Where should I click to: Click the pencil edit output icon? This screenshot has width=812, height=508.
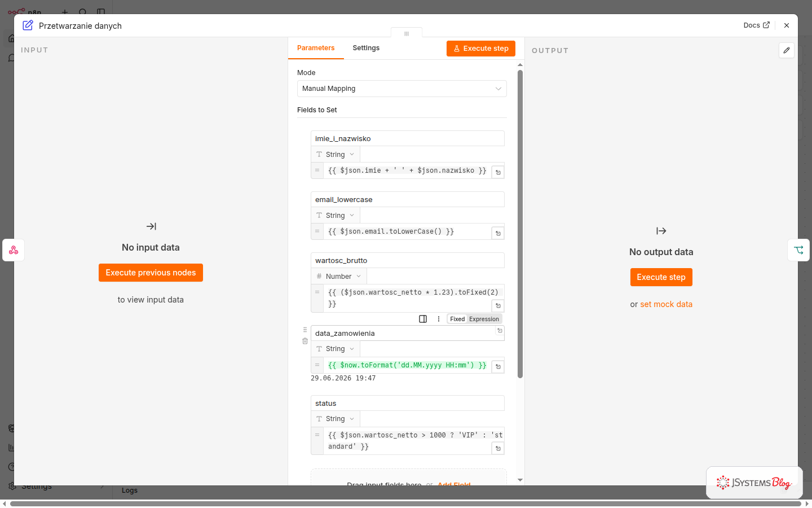tap(787, 50)
